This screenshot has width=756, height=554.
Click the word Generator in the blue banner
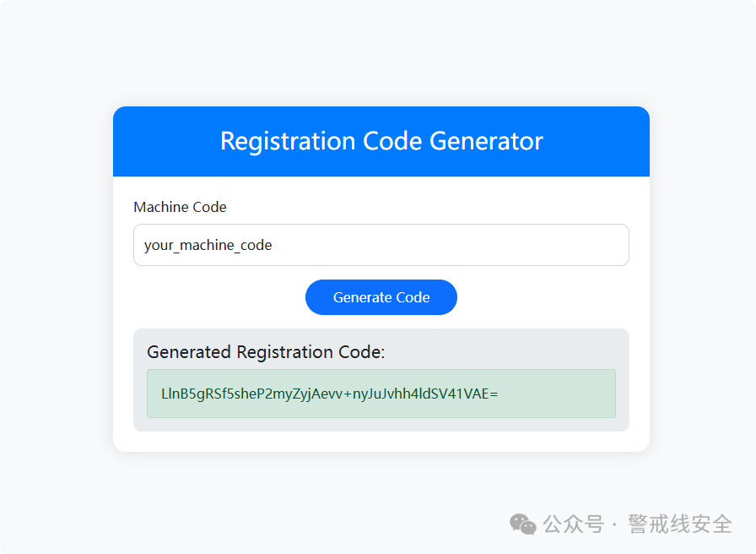coord(486,141)
